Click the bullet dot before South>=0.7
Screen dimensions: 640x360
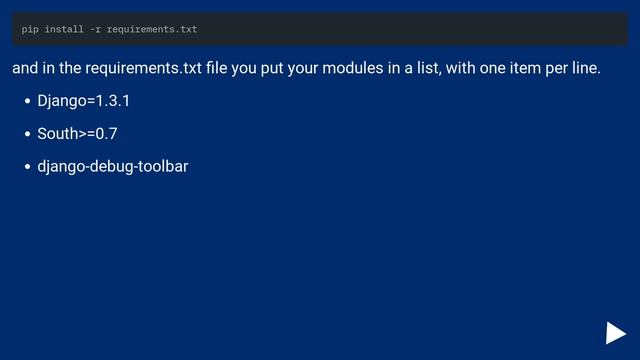click(27, 134)
